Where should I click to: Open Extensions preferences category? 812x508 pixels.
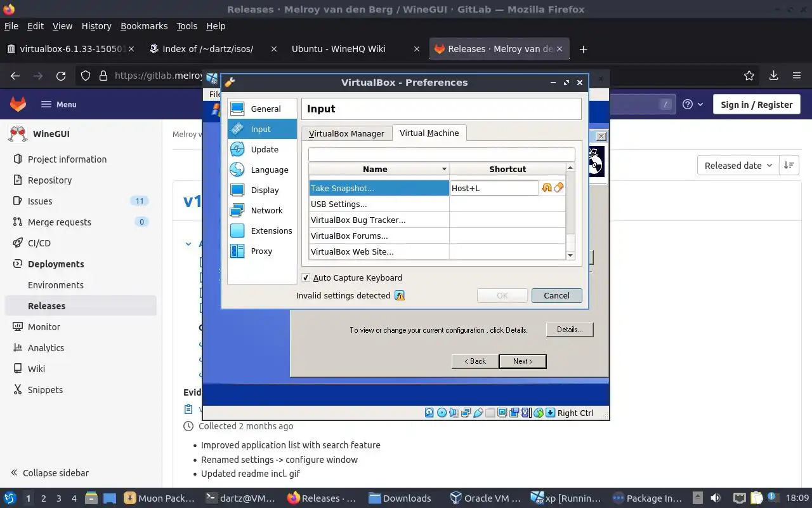[262, 231]
